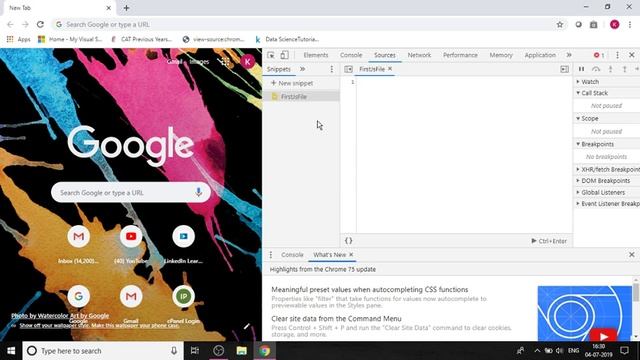This screenshot has height=360, width=640.
Task: Select the inspect element picker icon
Action: coord(271,55)
